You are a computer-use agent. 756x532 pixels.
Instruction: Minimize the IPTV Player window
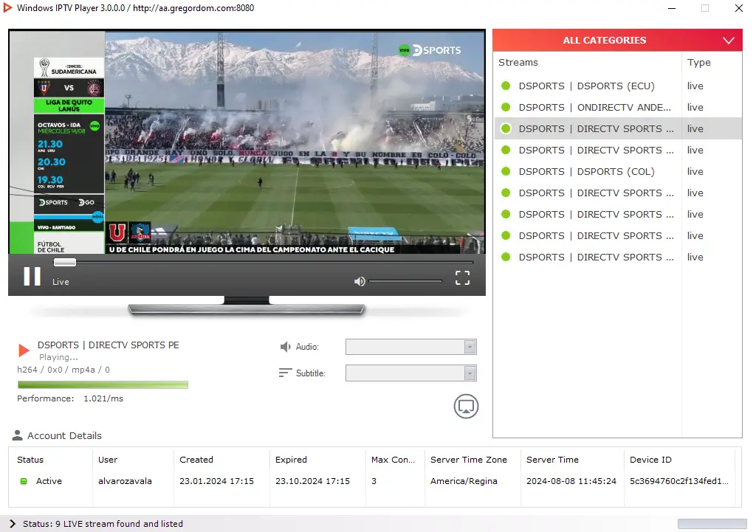[x=672, y=8]
